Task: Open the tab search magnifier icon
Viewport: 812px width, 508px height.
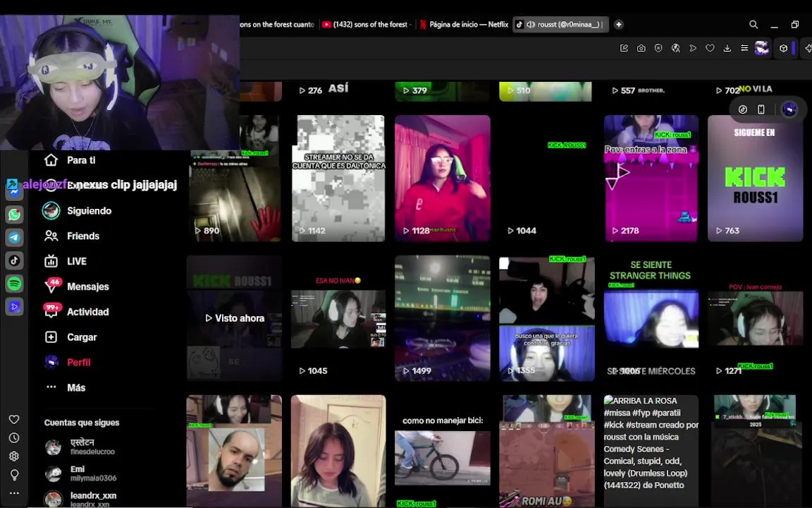Action: click(x=753, y=25)
